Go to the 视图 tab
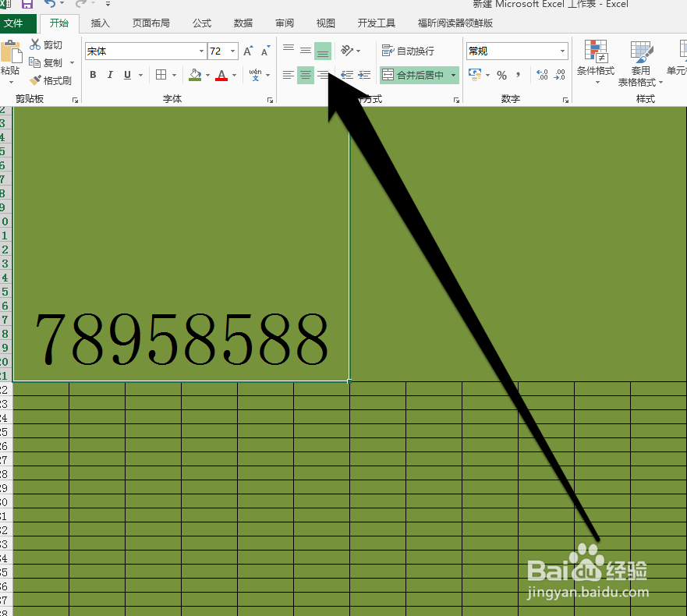This screenshot has height=616, width=687. tap(325, 23)
